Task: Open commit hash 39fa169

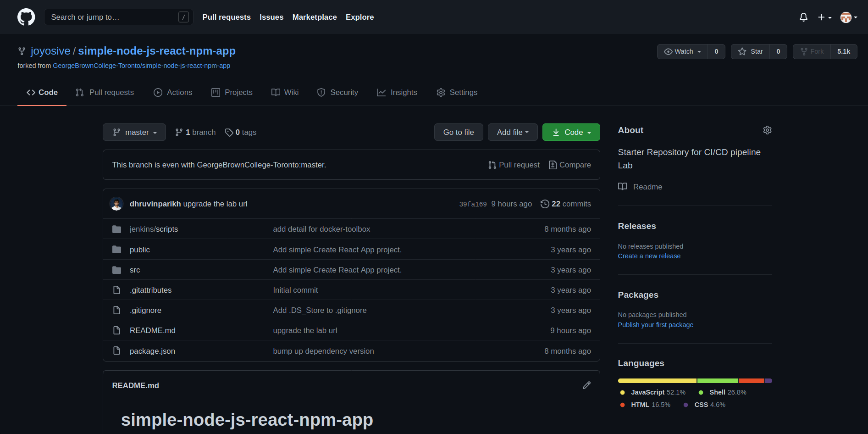Action: 473,204
